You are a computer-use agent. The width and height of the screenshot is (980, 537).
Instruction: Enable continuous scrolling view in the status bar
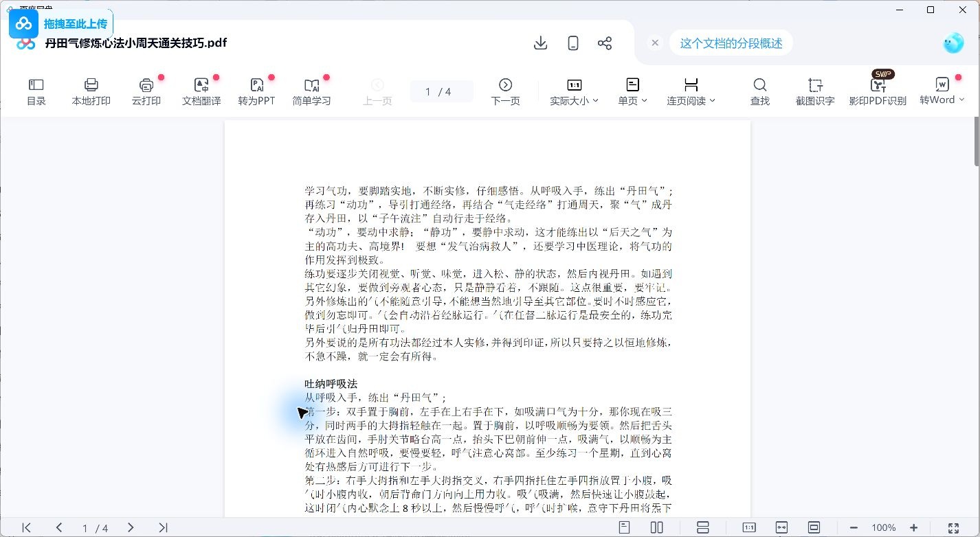[x=703, y=527]
